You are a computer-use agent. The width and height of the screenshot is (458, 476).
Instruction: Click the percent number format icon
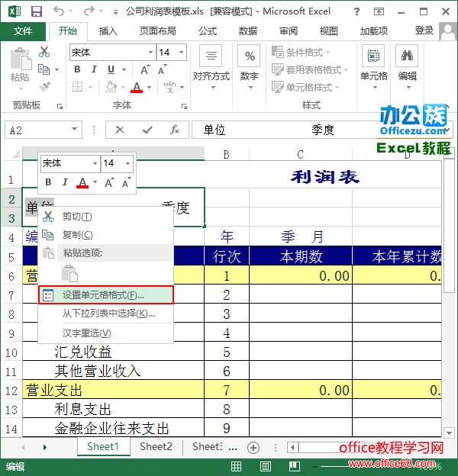click(250, 56)
